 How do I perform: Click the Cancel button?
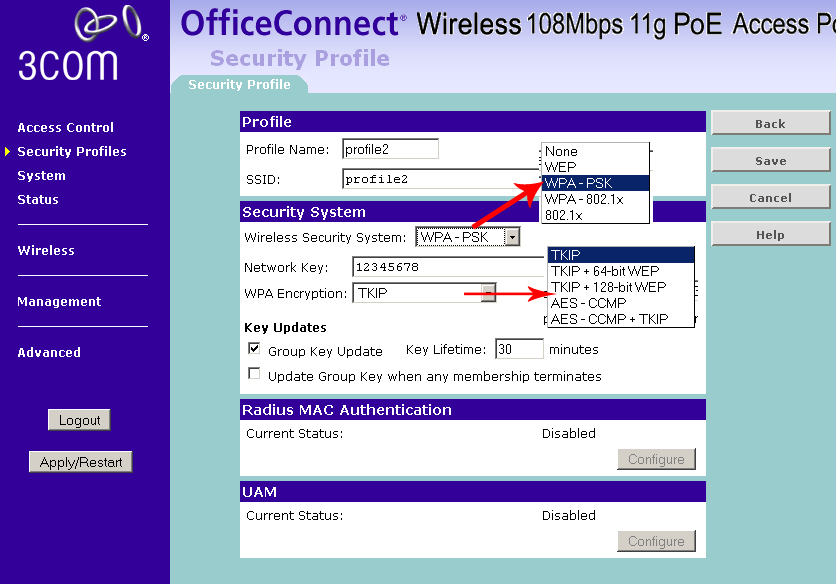click(x=770, y=197)
